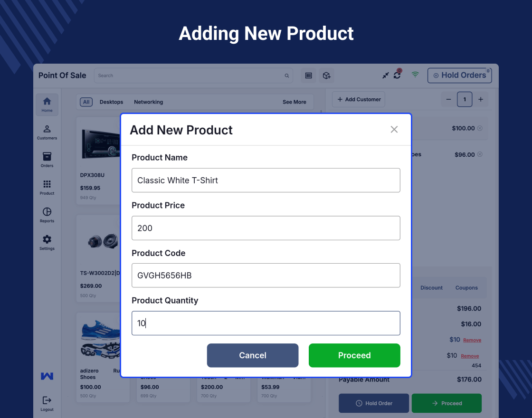Click the green Proceed dialog button

click(x=354, y=355)
